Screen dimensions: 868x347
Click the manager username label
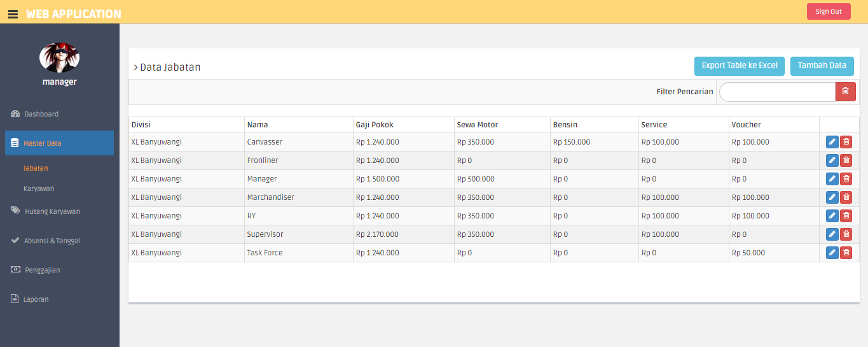tap(59, 81)
